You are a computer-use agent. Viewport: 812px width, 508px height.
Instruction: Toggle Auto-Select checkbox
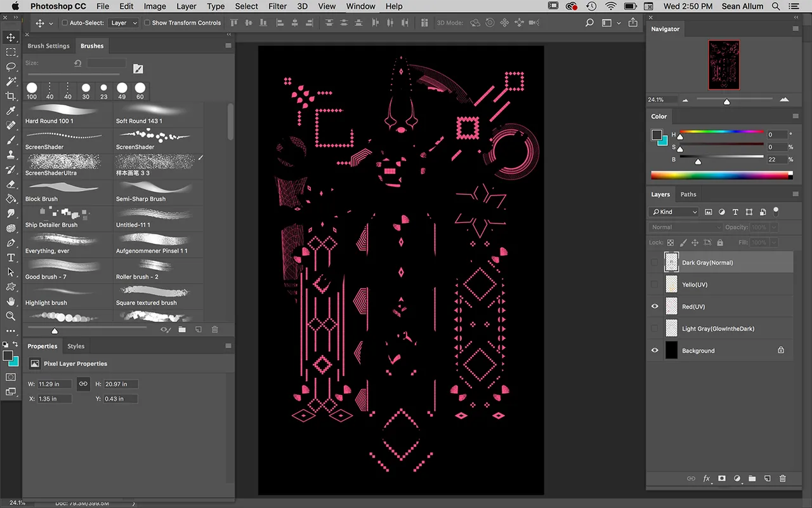65,23
